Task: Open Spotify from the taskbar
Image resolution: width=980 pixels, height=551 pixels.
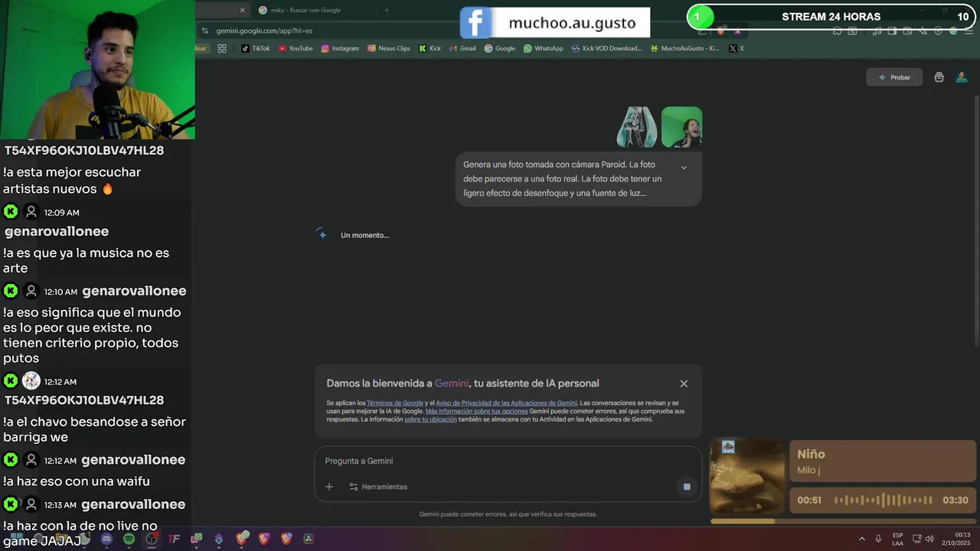Action: pos(129,539)
